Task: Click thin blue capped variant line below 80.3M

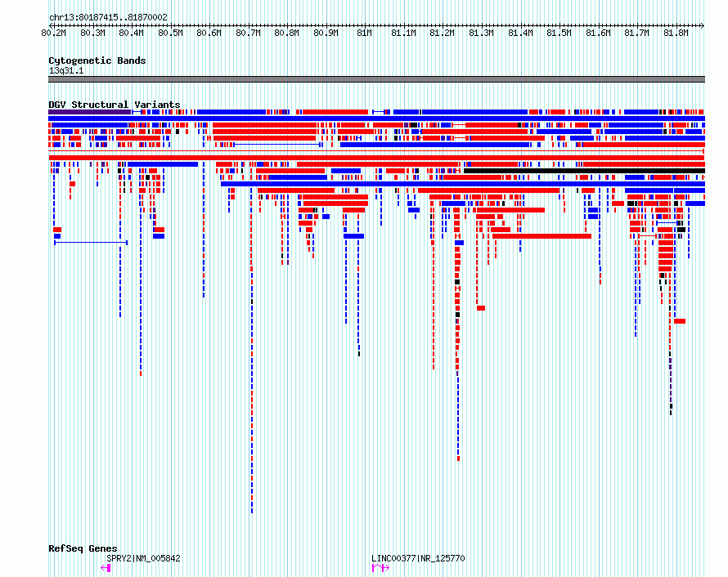Action: [91, 242]
